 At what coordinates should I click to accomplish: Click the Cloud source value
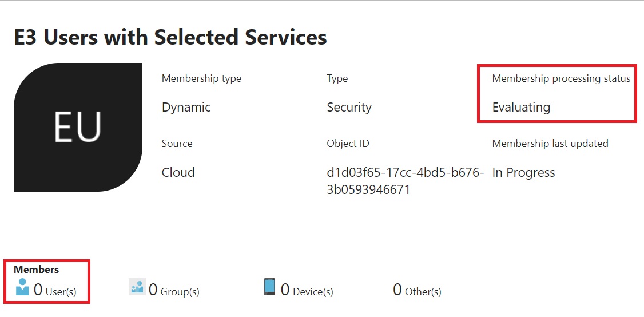pyautogui.click(x=178, y=172)
